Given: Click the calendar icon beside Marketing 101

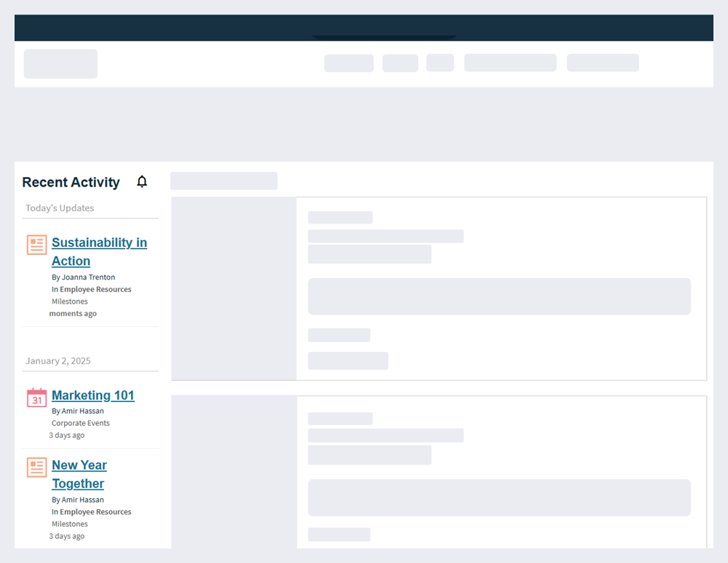Looking at the screenshot, I should 36,398.
